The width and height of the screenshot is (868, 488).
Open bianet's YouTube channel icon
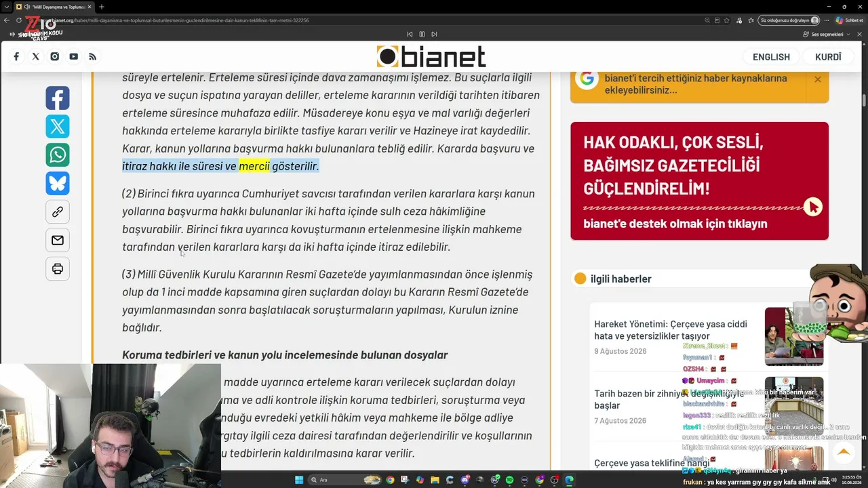tap(73, 57)
